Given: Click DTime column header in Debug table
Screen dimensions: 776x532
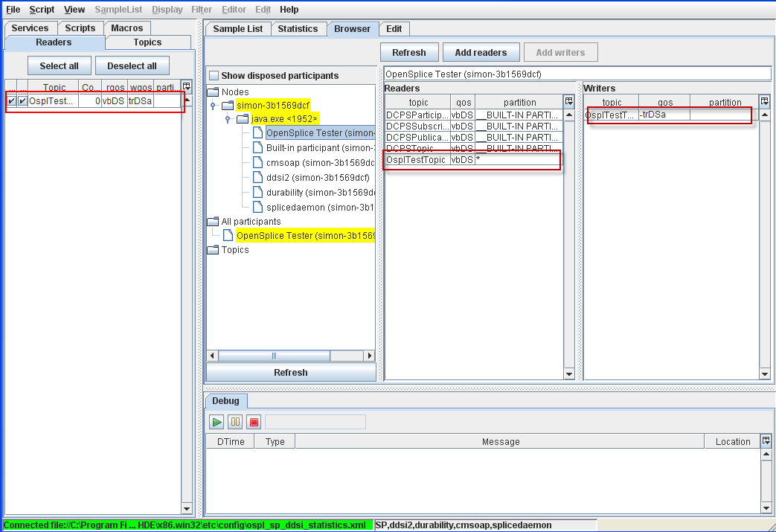Looking at the screenshot, I should pyautogui.click(x=231, y=441).
